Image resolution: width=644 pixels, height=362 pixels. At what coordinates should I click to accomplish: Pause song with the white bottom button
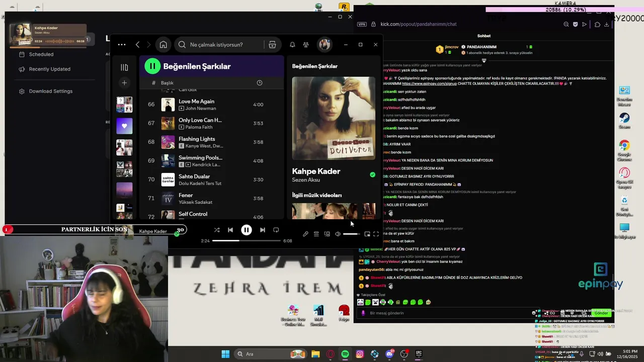tap(246, 230)
